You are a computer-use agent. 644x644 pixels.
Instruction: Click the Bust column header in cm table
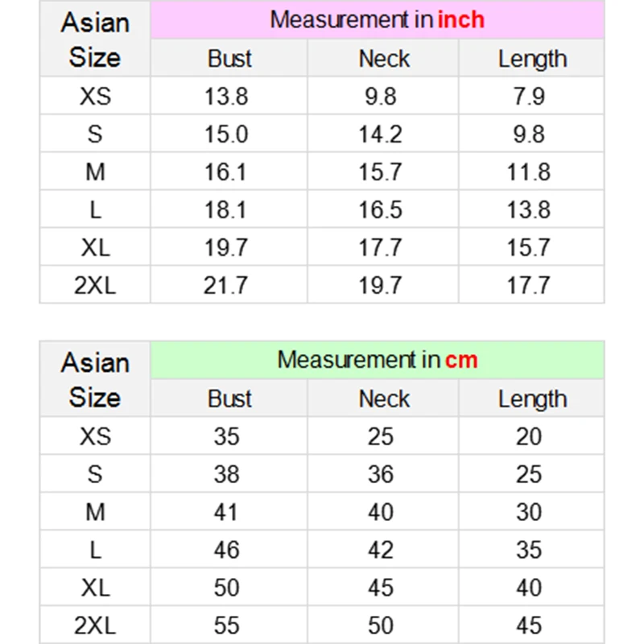click(229, 399)
